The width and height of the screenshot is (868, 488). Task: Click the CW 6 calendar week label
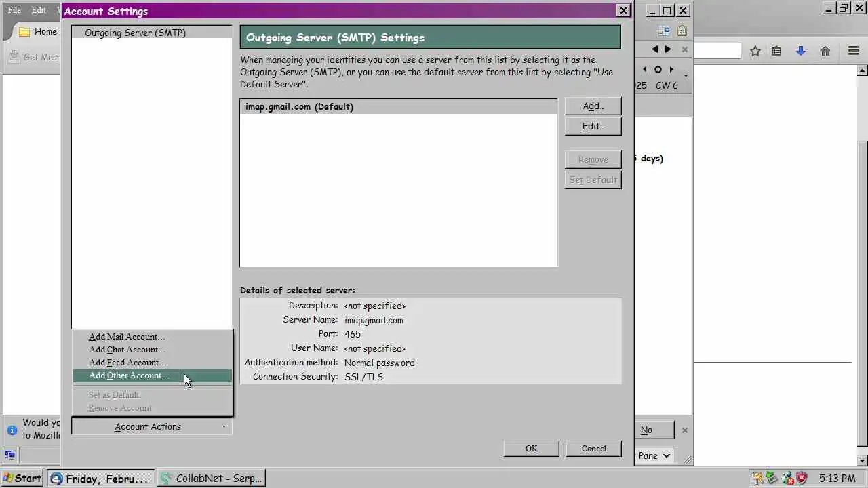coord(667,85)
